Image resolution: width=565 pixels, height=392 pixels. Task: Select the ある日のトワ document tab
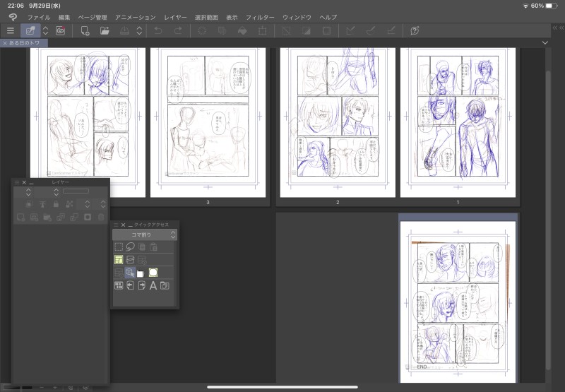[x=24, y=43]
